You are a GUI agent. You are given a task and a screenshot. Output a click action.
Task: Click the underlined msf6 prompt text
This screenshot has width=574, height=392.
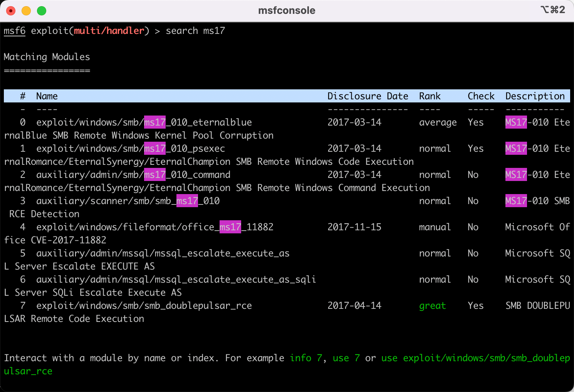click(x=15, y=31)
